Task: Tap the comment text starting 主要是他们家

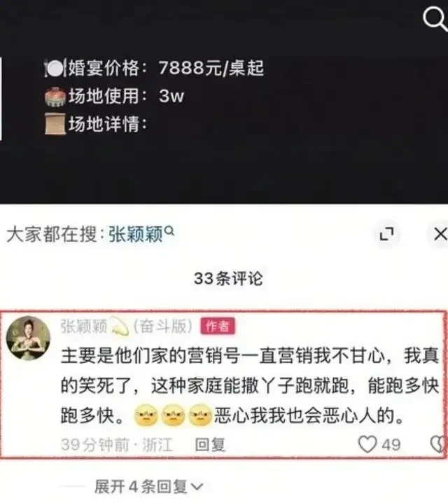Action: point(250,386)
